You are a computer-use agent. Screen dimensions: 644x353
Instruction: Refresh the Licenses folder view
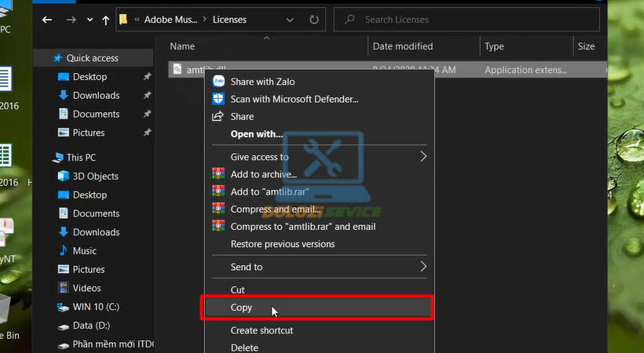click(x=314, y=20)
